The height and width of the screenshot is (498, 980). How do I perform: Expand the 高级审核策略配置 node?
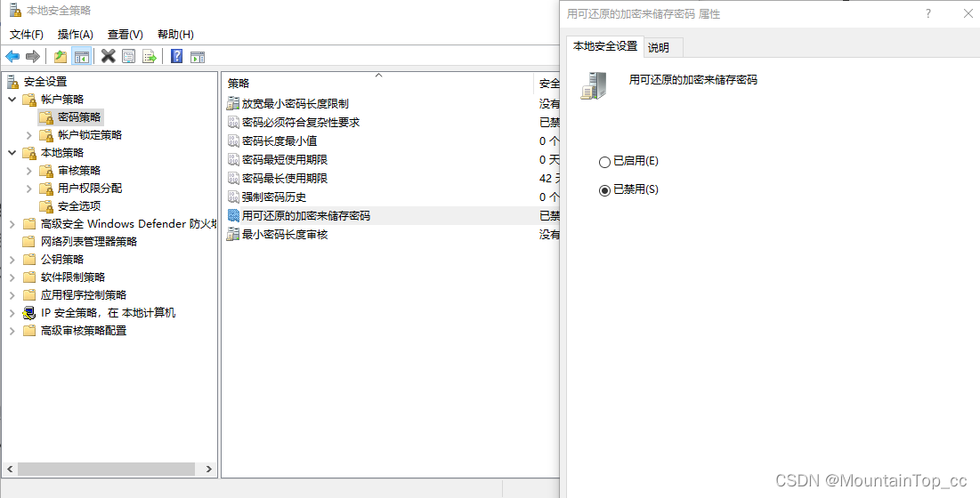[x=12, y=331]
